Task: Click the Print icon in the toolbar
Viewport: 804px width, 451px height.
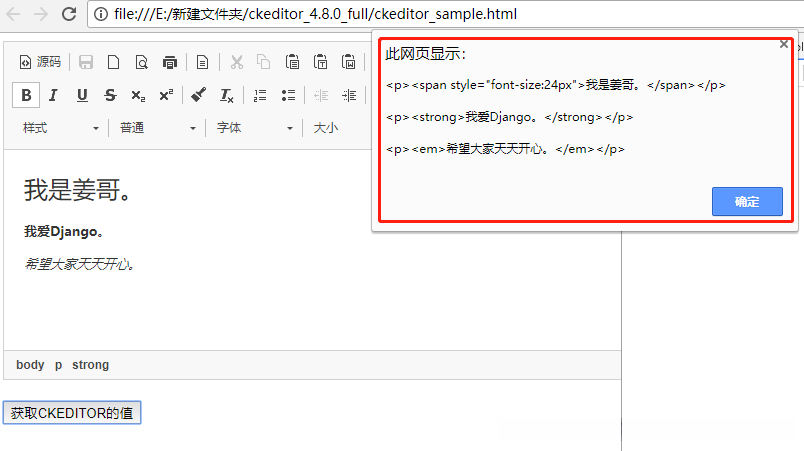Action: [x=170, y=62]
